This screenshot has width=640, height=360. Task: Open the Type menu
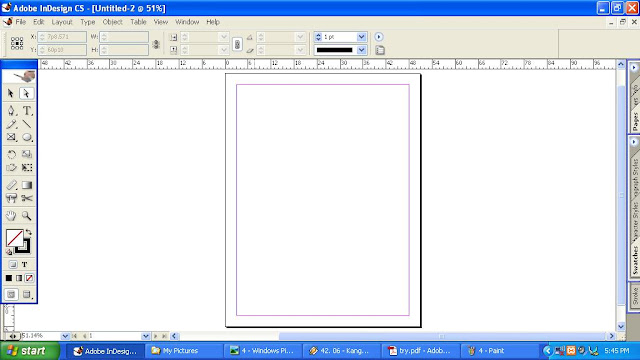click(x=87, y=22)
